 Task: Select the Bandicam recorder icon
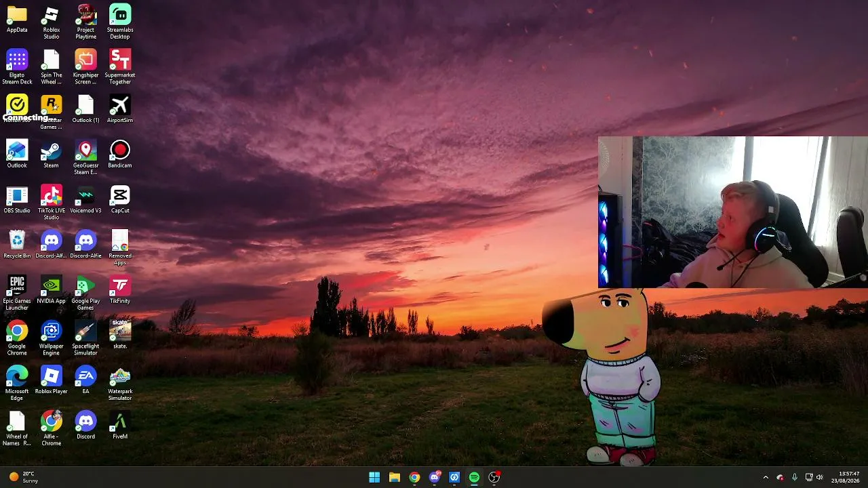120,150
